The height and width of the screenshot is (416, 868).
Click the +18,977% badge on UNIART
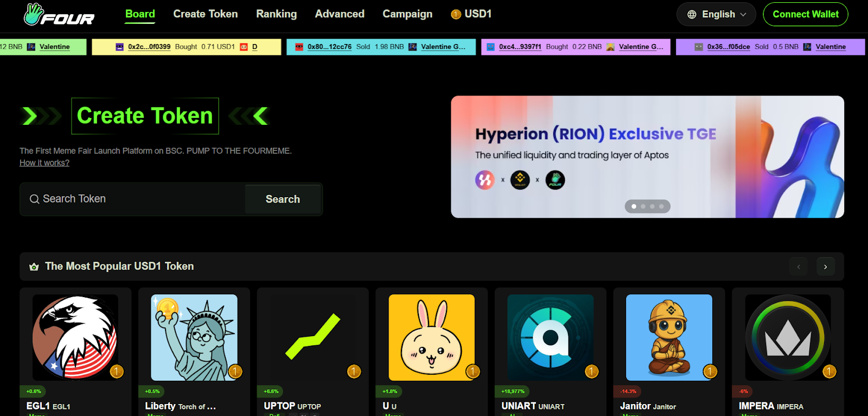(x=513, y=391)
